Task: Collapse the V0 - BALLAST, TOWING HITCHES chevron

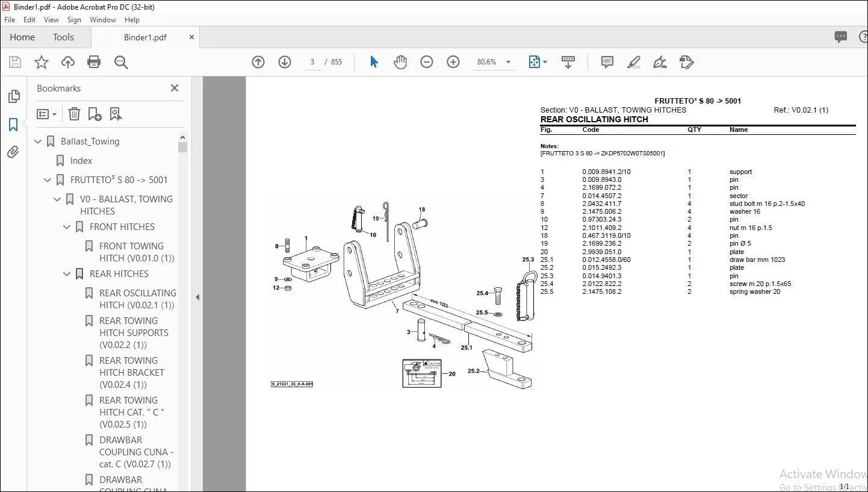Action: (x=57, y=199)
